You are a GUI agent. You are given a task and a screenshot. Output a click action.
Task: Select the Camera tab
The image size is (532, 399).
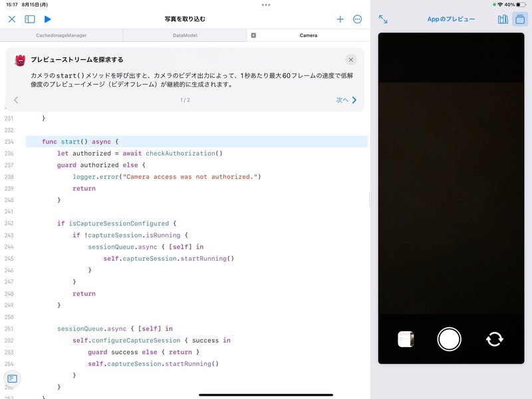(309, 35)
